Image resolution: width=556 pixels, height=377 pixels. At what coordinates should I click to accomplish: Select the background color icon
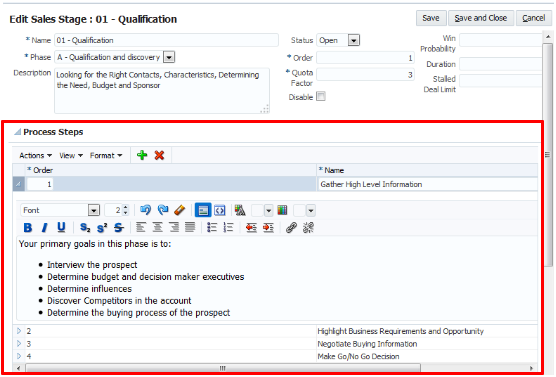click(x=282, y=210)
